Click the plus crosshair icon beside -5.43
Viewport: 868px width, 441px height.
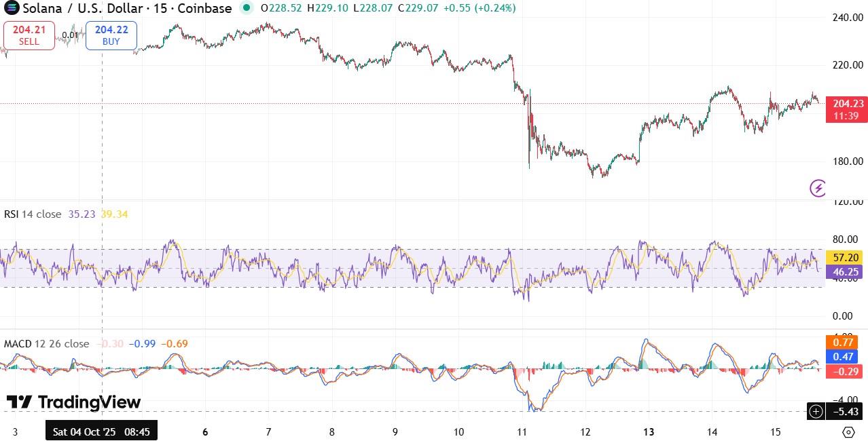816,411
